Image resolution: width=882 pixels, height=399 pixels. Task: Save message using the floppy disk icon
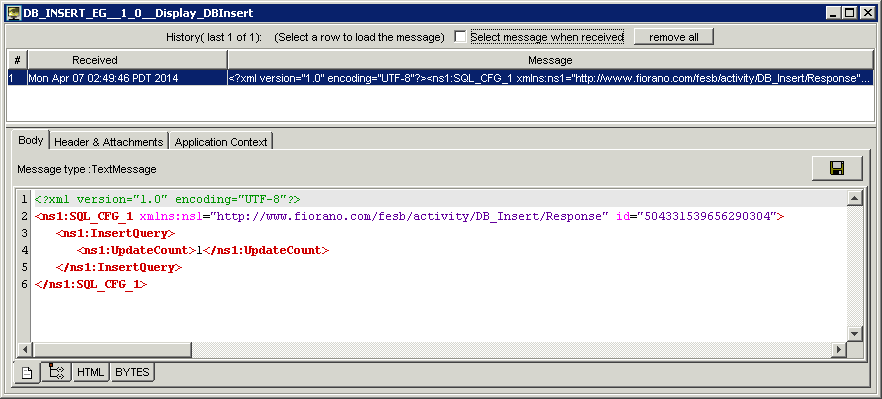pyautogui.click(x=837, y=168)
